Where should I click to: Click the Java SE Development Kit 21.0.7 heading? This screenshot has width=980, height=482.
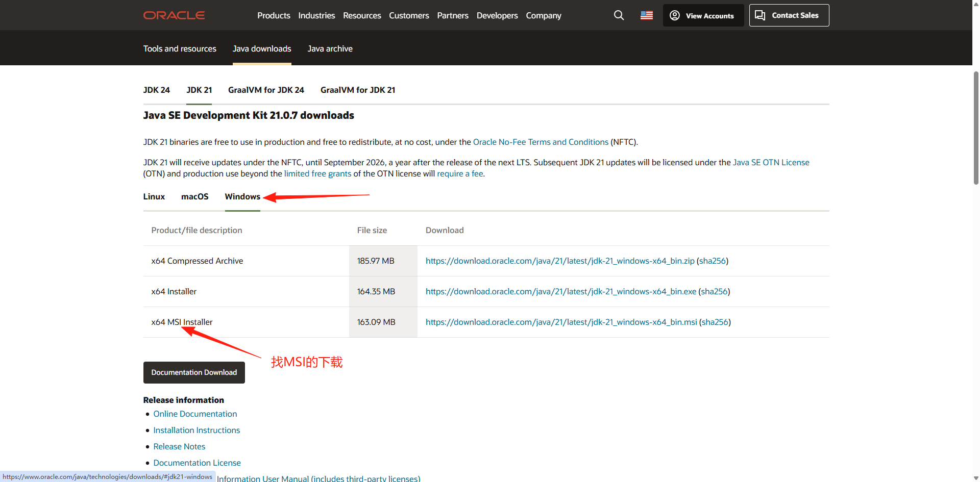(249, 115)
